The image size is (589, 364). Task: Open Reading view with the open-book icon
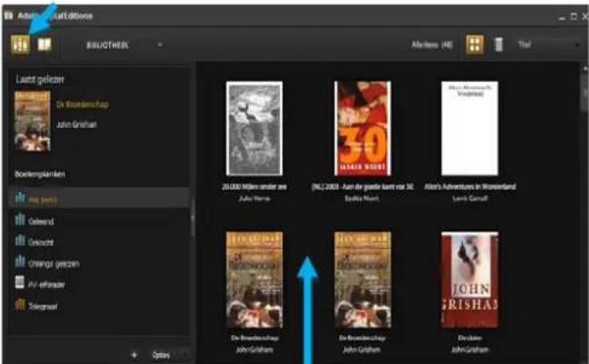tap(45, 45)
